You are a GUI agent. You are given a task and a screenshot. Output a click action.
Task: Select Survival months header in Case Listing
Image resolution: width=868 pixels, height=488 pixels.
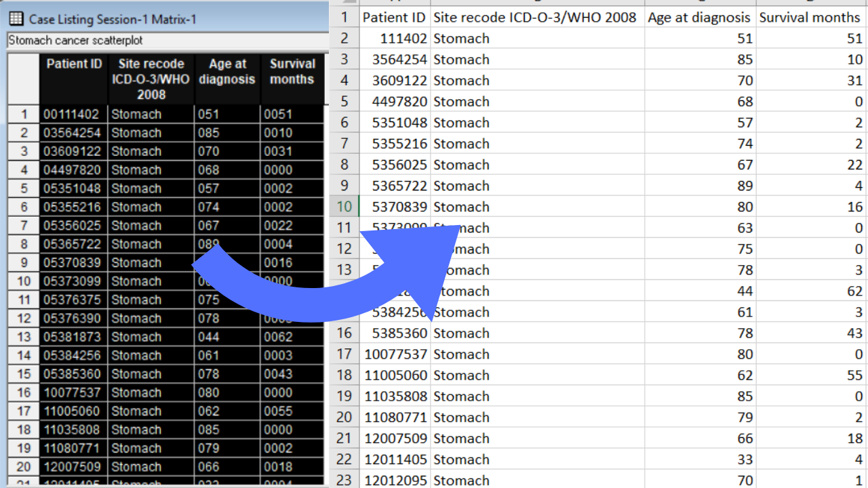[292, 79]
